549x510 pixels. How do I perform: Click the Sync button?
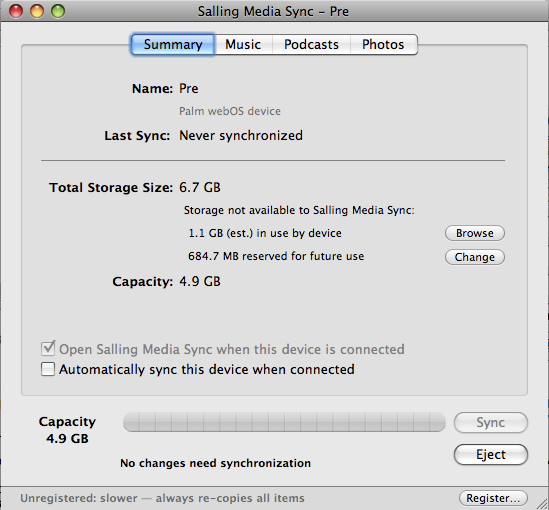pyautogui.click(x=491, y=422)
